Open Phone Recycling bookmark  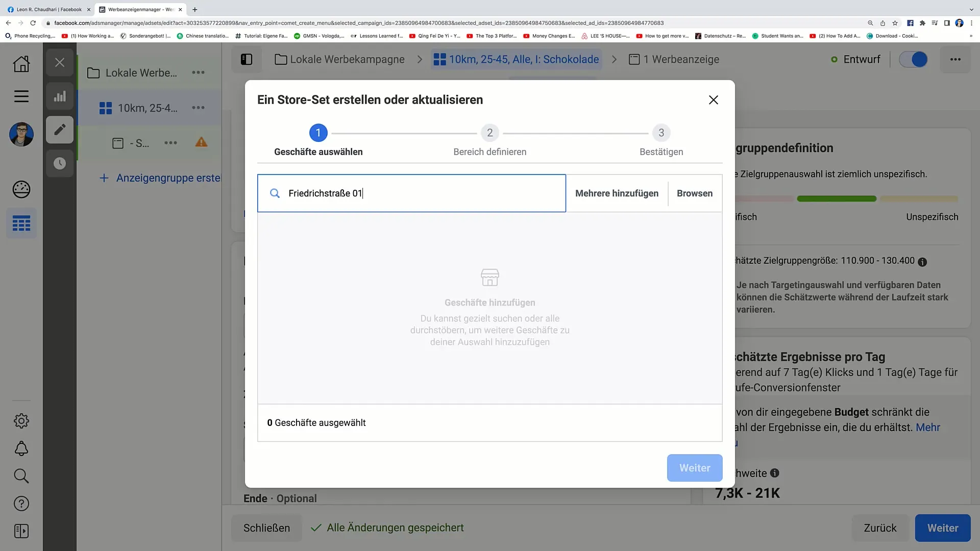30,36
